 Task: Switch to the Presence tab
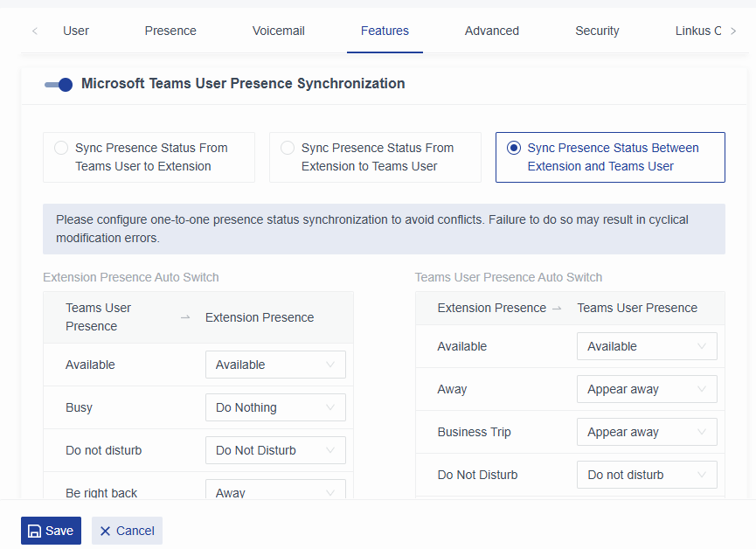click(170, 31)
